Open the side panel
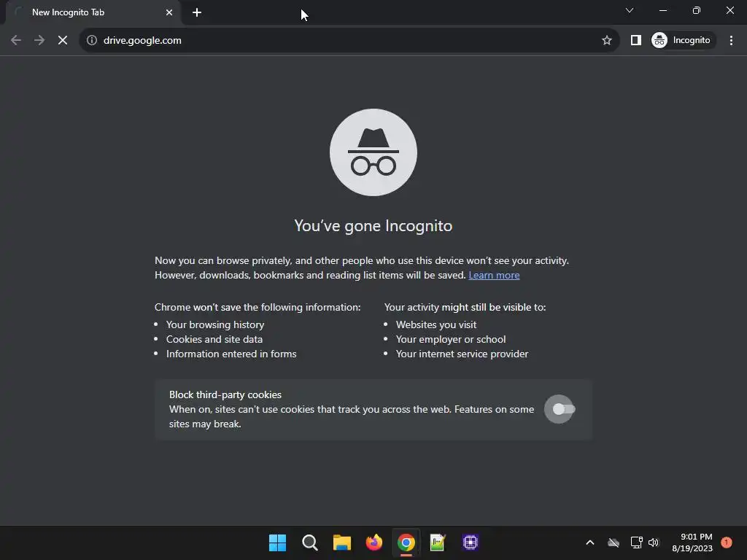The image size is (747, 560). [x=635, y=41]
